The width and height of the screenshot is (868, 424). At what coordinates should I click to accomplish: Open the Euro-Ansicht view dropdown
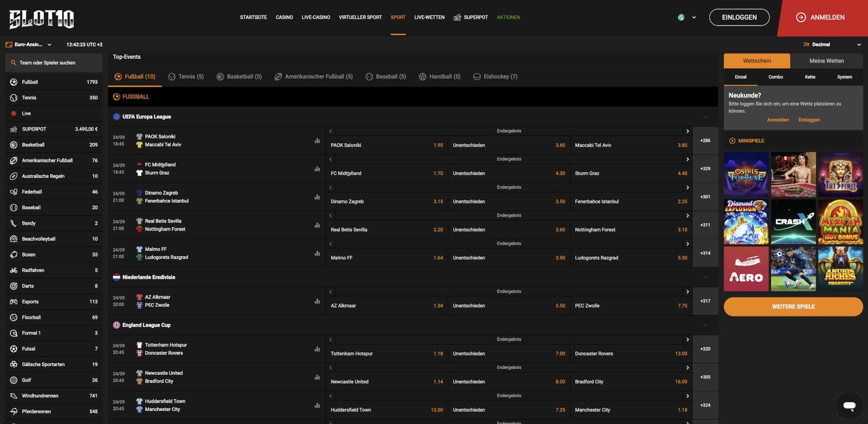28,44
